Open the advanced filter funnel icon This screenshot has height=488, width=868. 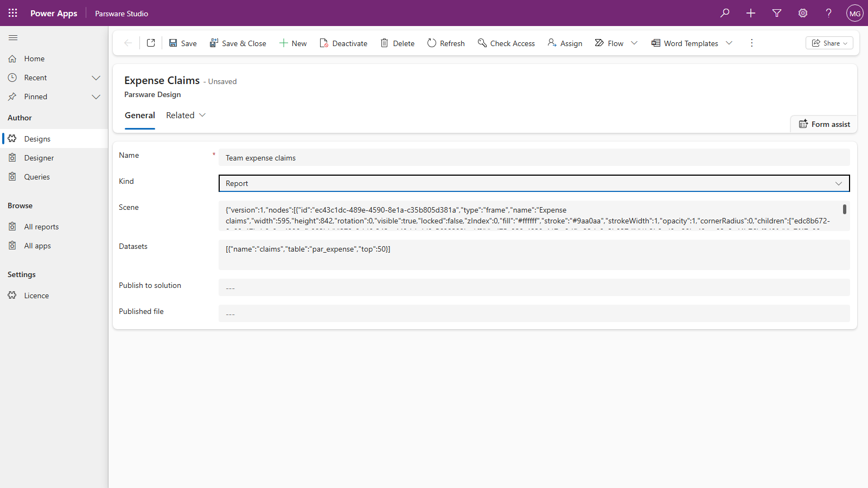pyautogui.click(x=777, y=13)
